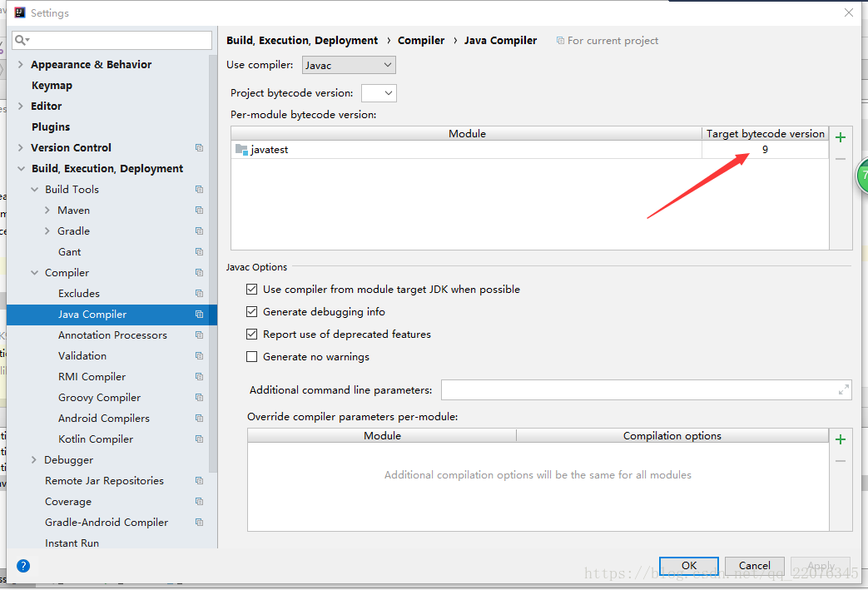Viewport: 868px width, 590px height.
Task: Click the OK button
Action: 688,566
